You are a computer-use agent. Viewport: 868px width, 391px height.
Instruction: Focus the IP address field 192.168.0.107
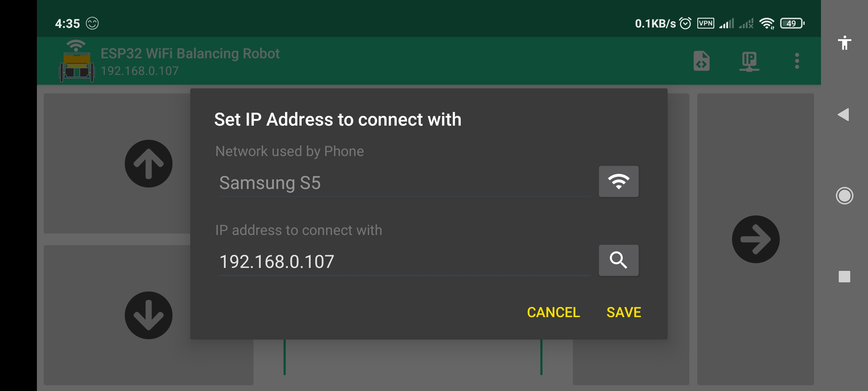click(x=405, y=261)
